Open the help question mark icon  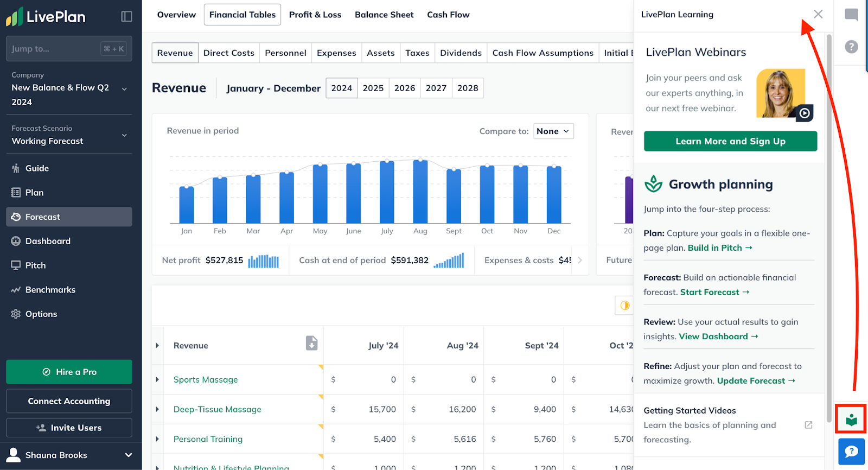tap(851, 47)
